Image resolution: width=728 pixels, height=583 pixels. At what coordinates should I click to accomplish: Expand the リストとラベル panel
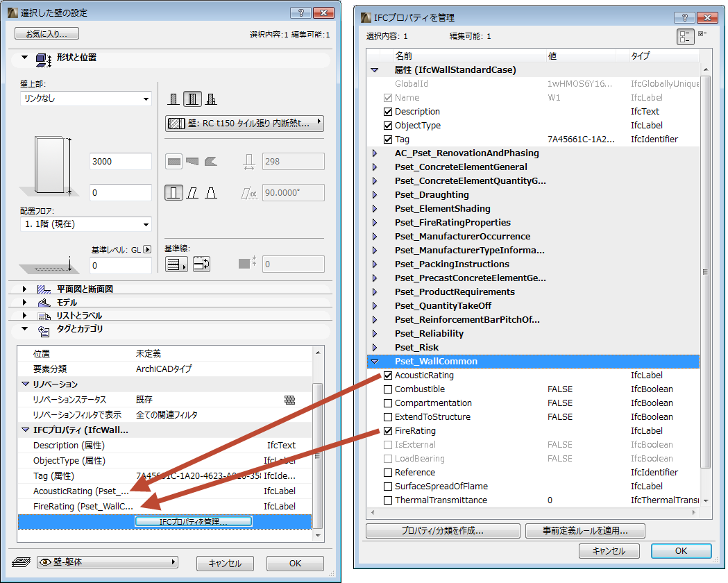coord(24,316)
